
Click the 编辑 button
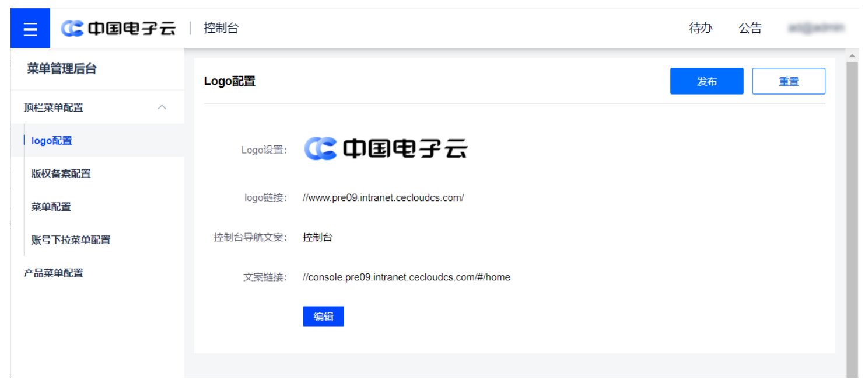(x=323, y=316)
